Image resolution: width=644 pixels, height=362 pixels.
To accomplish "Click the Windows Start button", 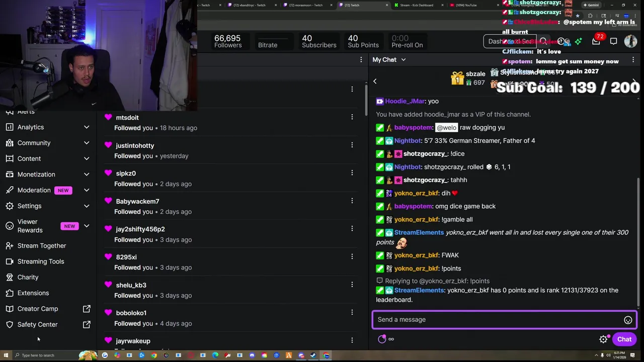I will pos(5,355).
